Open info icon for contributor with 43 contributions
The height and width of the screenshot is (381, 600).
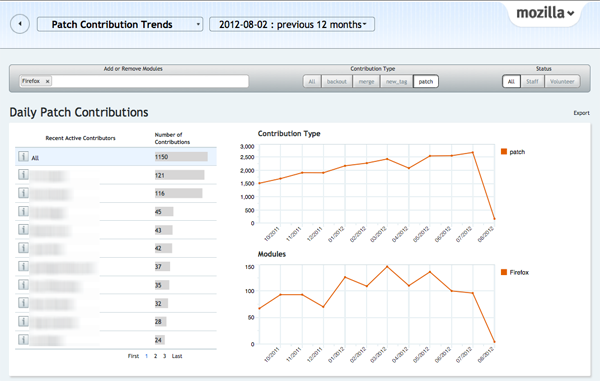(23, 230)
